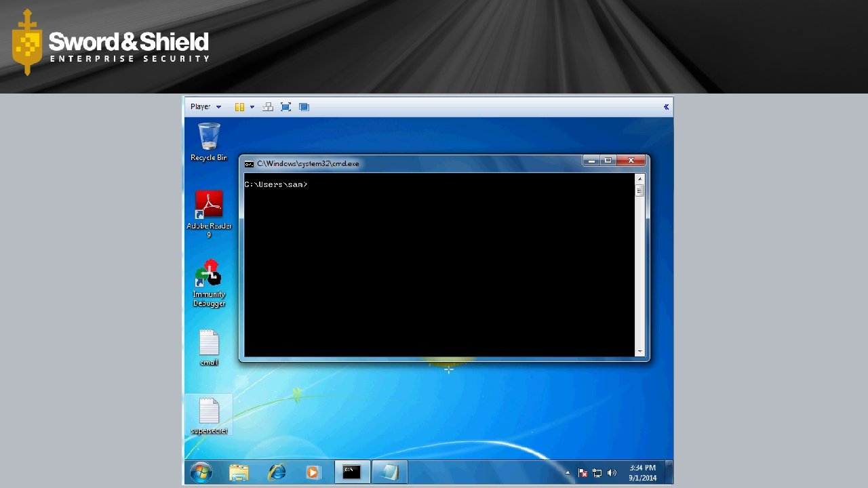Switch the player to Unity mode
The image size is (868, 488).
coord(304,107)
